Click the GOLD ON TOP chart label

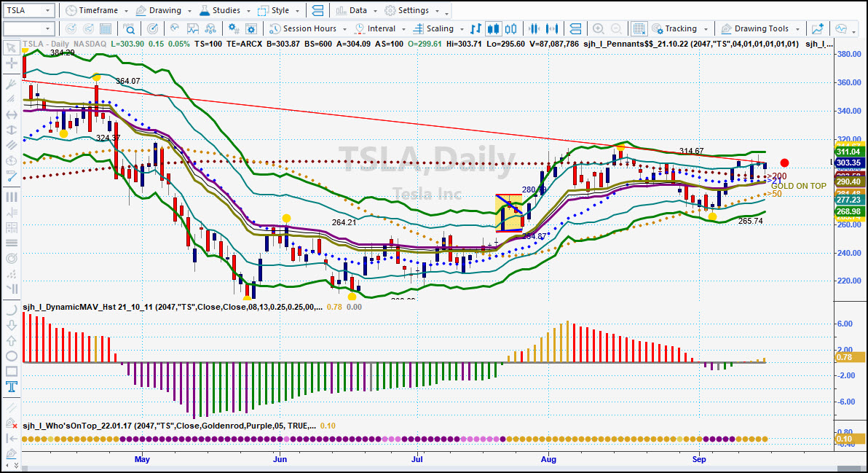point(798,186)
